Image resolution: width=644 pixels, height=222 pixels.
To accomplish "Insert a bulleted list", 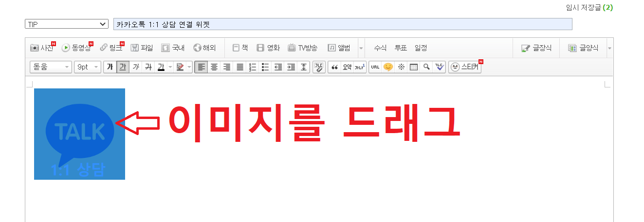I will 265,67.
